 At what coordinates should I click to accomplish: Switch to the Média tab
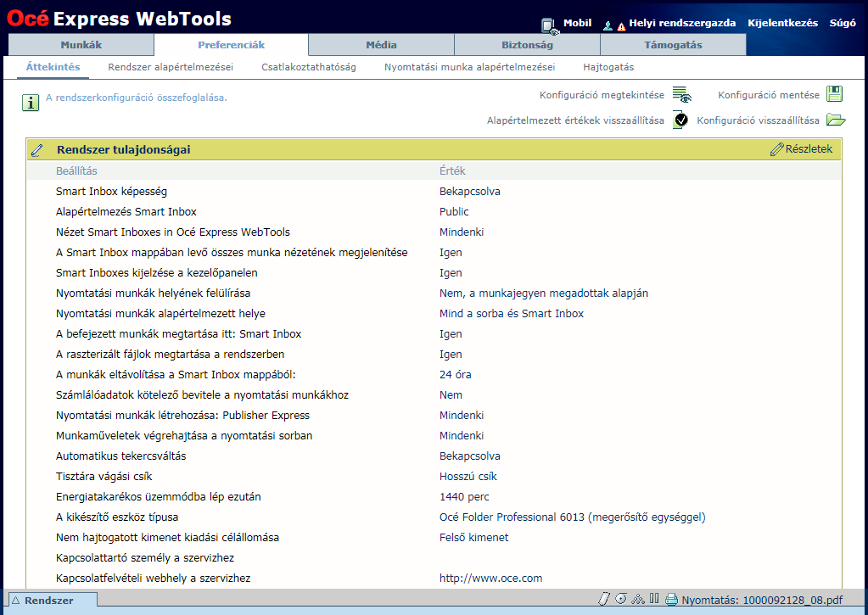(x=382, y=45)
